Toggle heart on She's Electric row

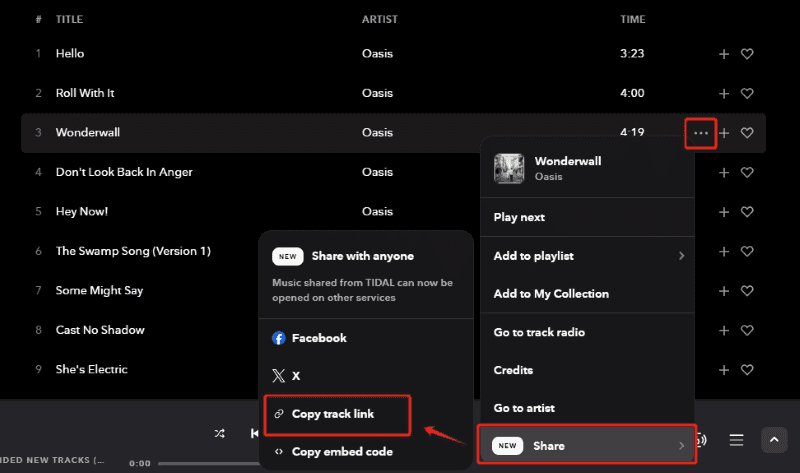click(x=747, y=370)
